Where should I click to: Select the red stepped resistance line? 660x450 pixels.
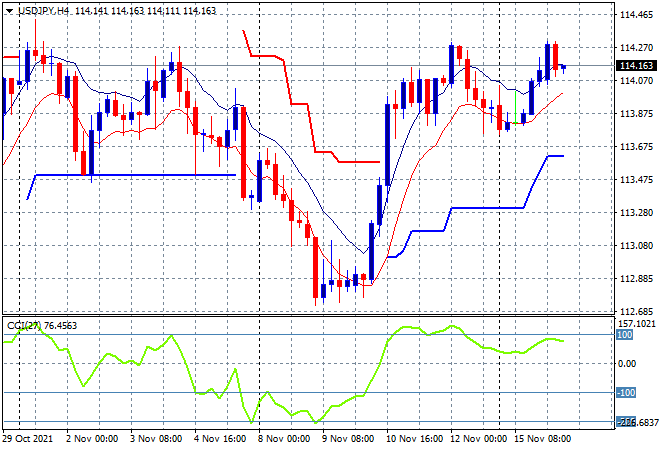point(299,104)
